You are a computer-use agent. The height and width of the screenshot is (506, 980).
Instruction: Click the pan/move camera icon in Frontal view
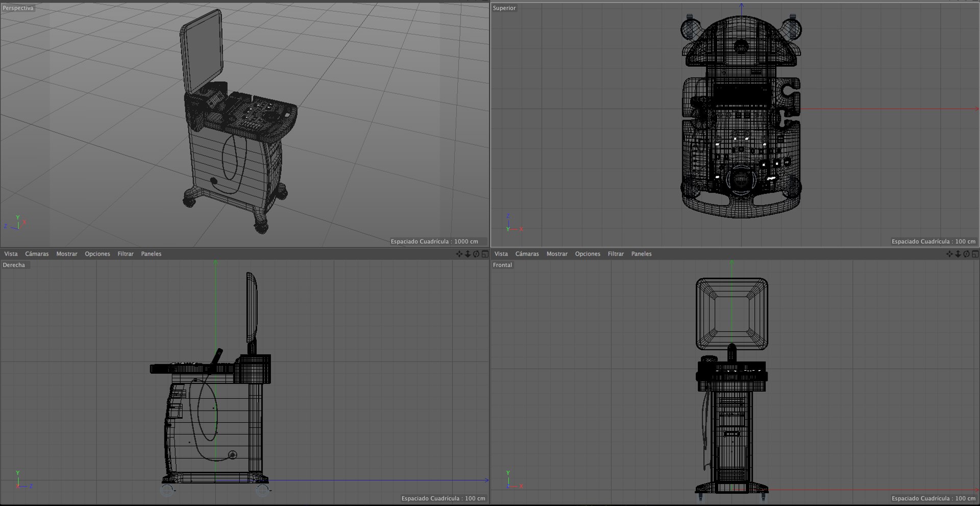[949, 254]
